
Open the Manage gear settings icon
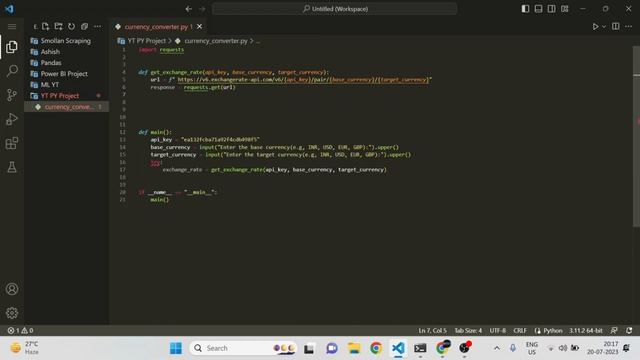[x=12, y=313]
